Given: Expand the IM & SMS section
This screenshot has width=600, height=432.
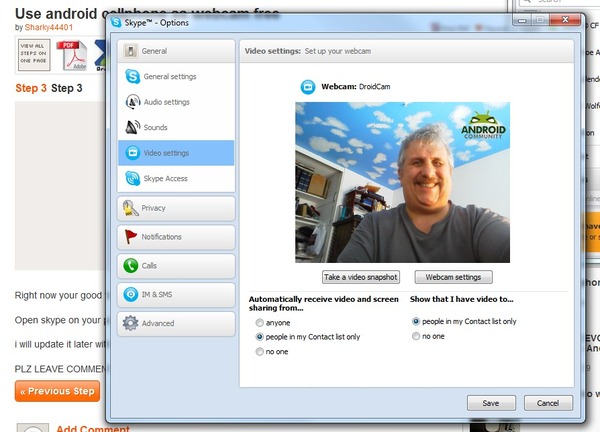Looking at the screenshot, I should point(176,294).
